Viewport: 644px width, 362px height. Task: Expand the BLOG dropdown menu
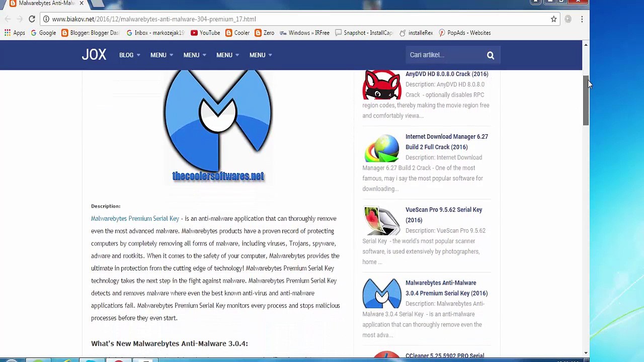pyautogui.click(x=130, y=55)
